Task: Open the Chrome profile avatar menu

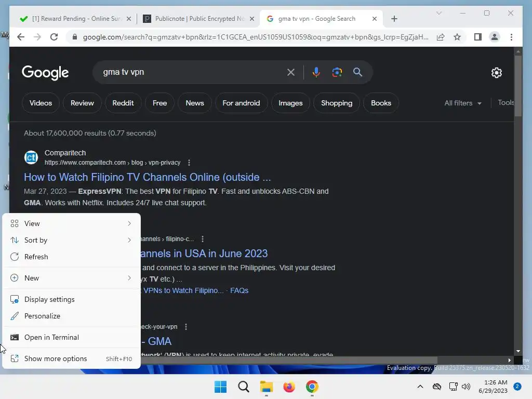Action: pos(495,37)
